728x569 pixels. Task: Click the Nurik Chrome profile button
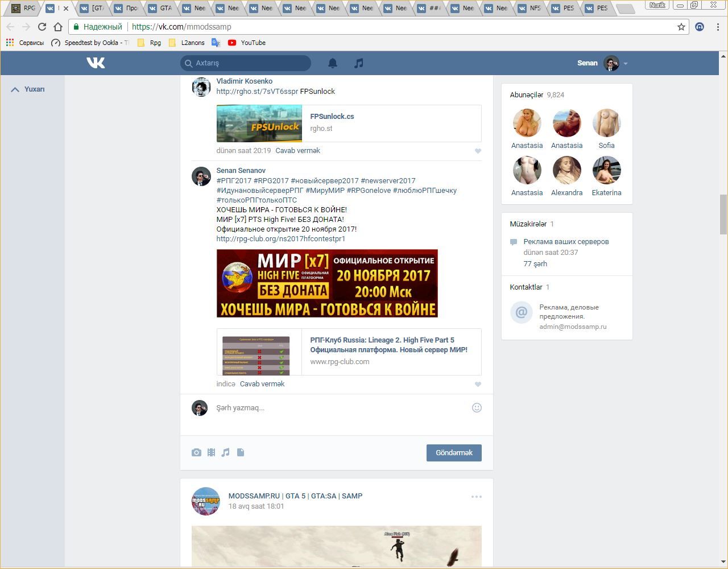pyautogui.click(x=657, y=5)
